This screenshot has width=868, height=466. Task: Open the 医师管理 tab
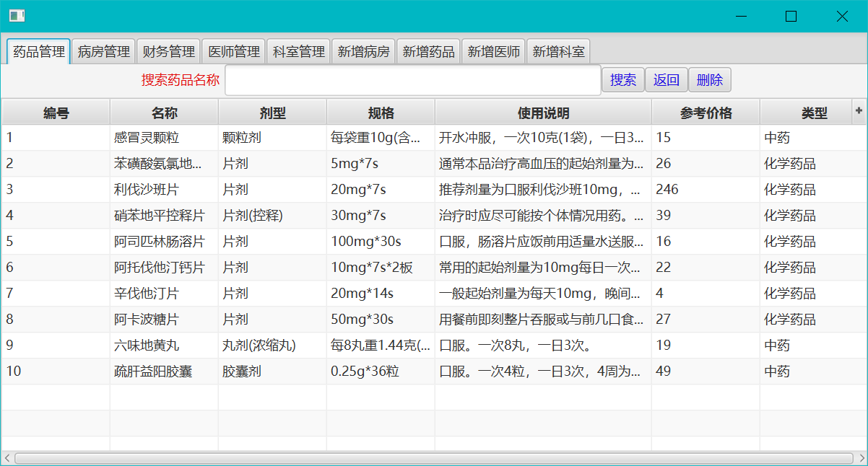(234, 52)
